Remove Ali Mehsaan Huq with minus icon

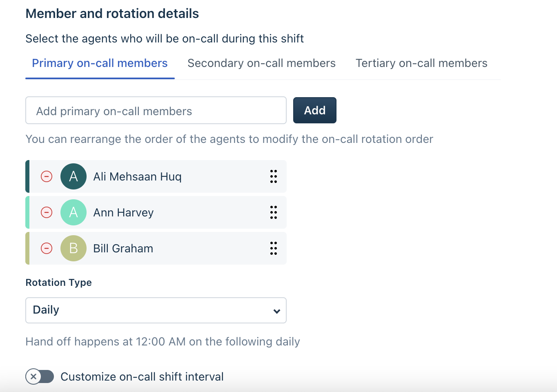point(47,176)
